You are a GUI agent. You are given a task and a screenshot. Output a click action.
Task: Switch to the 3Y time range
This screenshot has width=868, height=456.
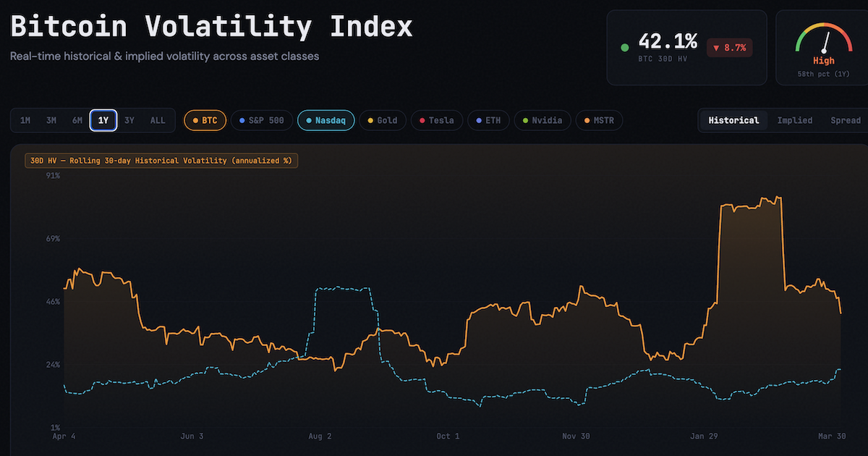[x=129, y=120]
